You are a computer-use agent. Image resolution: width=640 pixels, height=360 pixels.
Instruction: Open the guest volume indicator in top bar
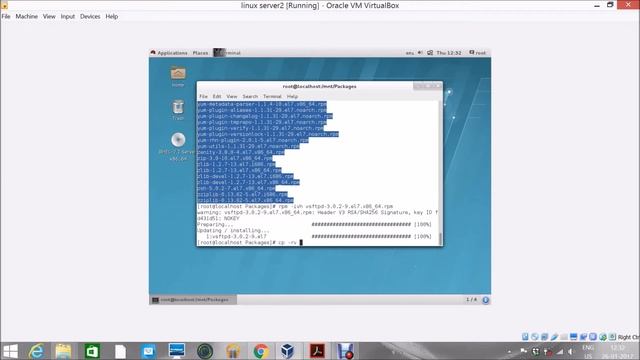(x=420, y=53)
